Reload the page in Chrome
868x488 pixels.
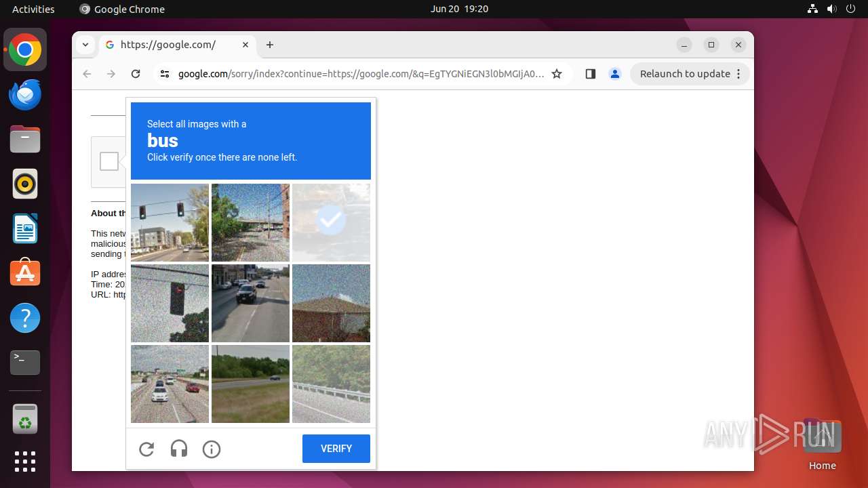(136, 74)
